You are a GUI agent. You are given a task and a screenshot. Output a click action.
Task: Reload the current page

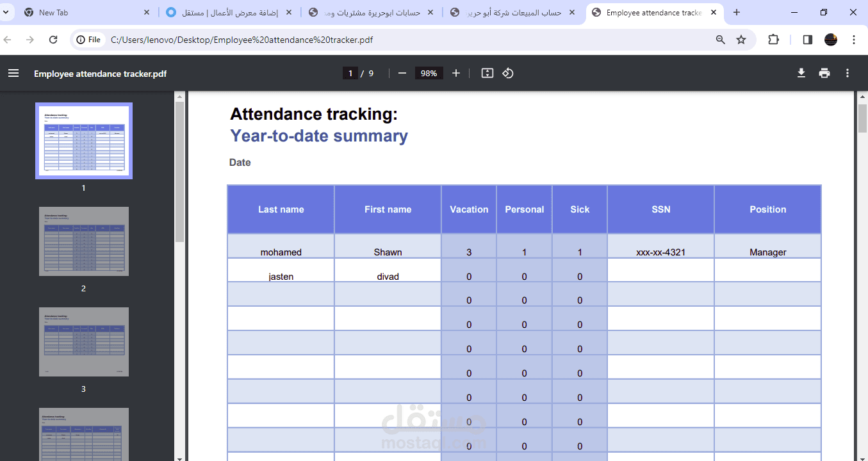(53, 40)
